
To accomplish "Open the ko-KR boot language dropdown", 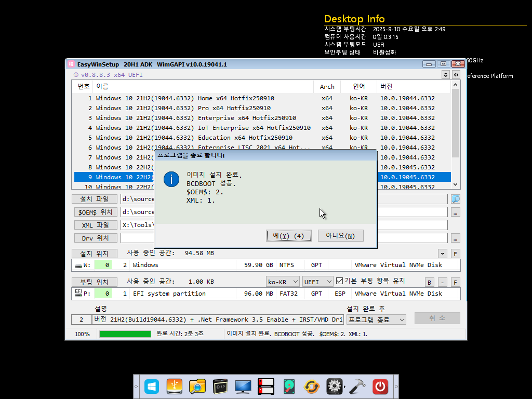I will (283, 282).
